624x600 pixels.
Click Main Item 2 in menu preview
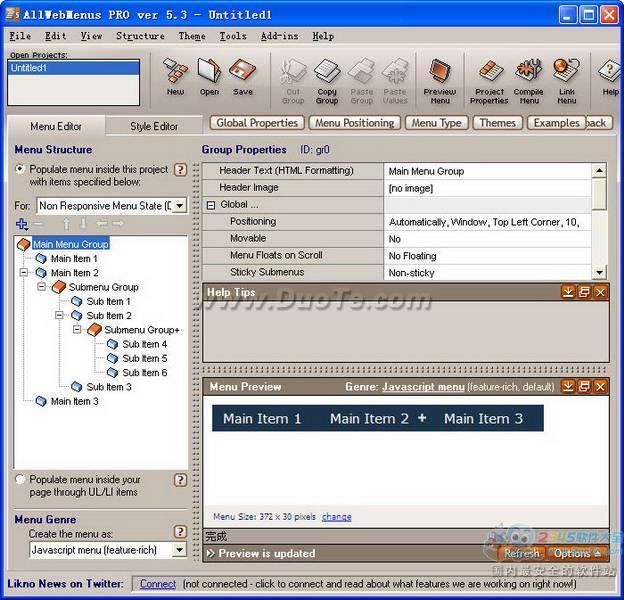pos(369,419)
